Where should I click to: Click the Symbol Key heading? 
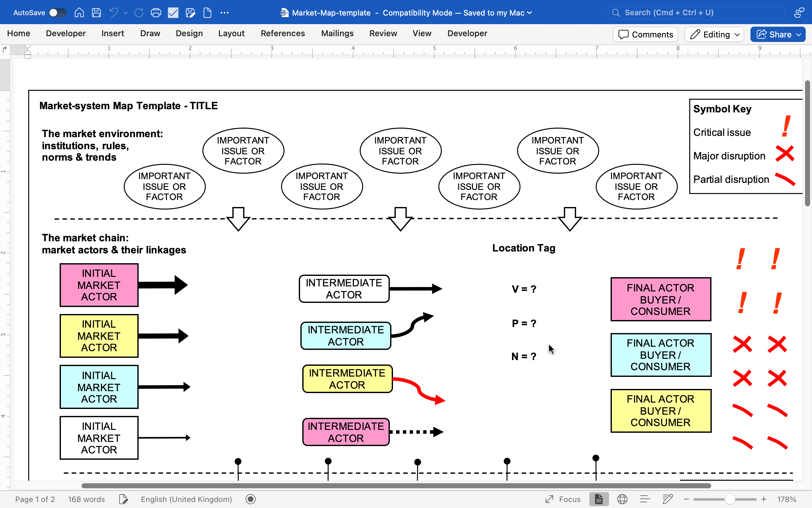[x=722, y=109]
